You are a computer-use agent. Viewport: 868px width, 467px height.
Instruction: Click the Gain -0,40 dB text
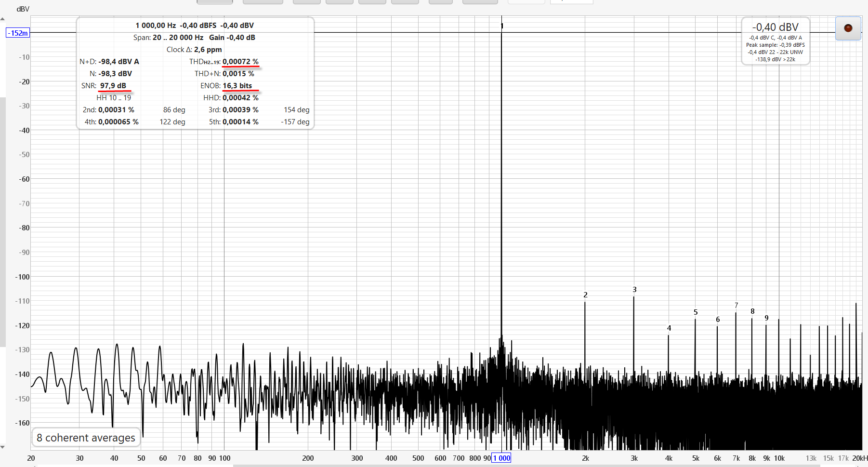pyautogui.click(x=232, y=38)
